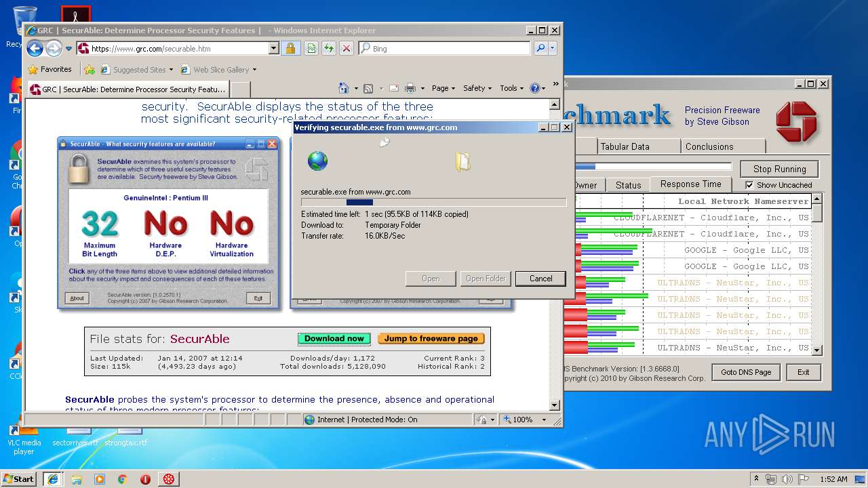The height and width of the screenshot is (488, 868).
Task: Open the search provider dropdown arrow
Action: click(x=553, y=48)
